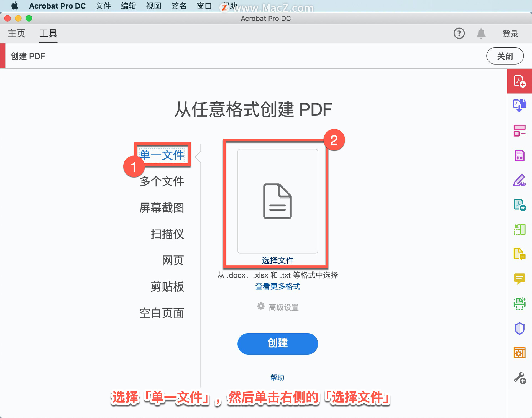Click 登录 to sign in
This screenshot has height=418, width=532.
(510, 34)
